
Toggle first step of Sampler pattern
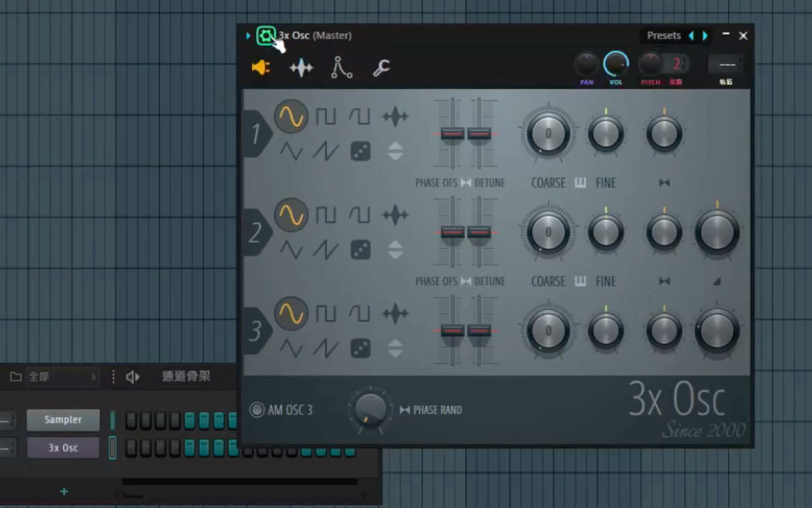[x=131, y=420]
